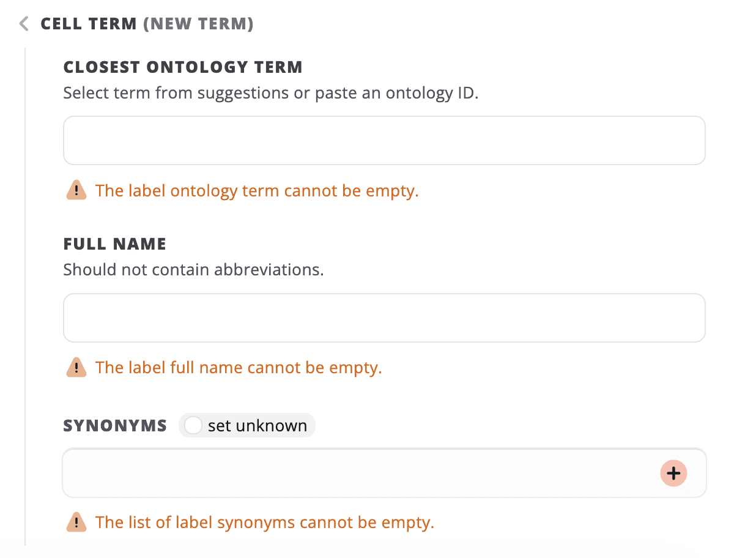Toggle the set unknown switch for synonyms
The width and height of the screenshot is (756, 558).
tap(193, 425)
